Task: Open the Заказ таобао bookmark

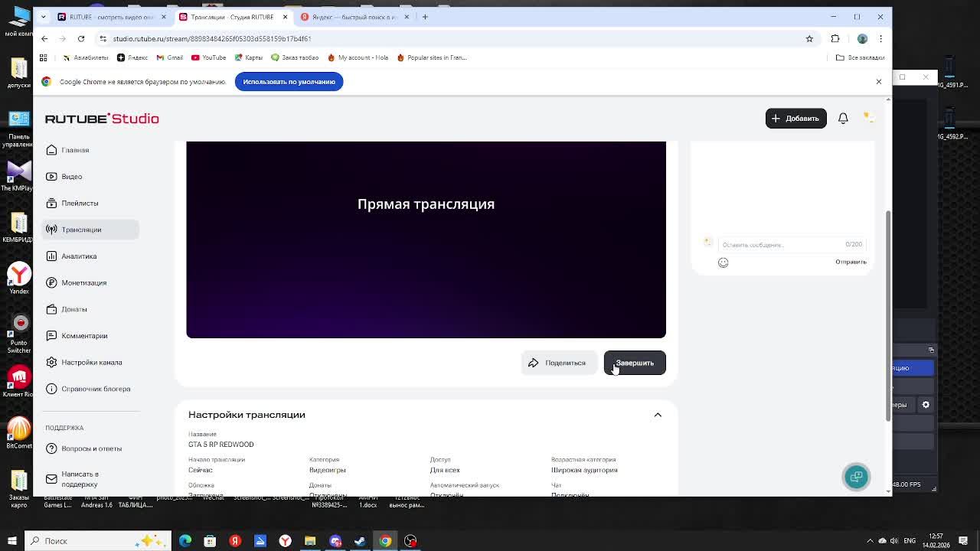Action: [x=294, y=57]
